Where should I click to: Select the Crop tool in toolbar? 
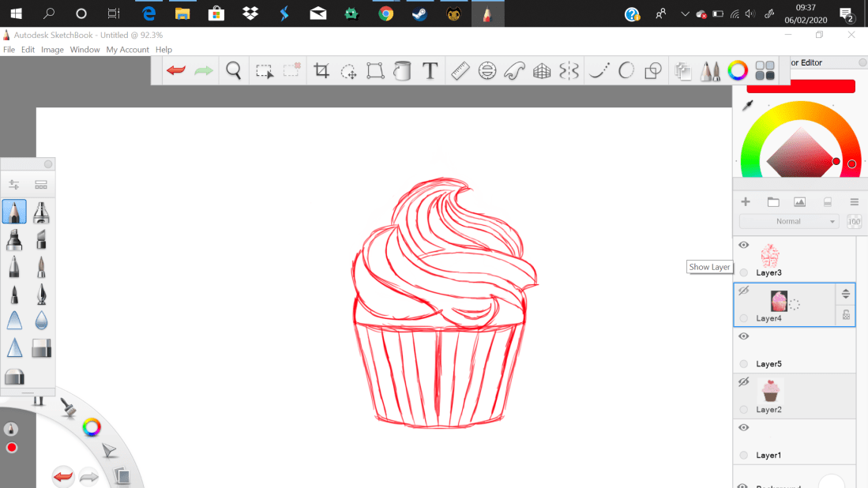tap(321, 71)
